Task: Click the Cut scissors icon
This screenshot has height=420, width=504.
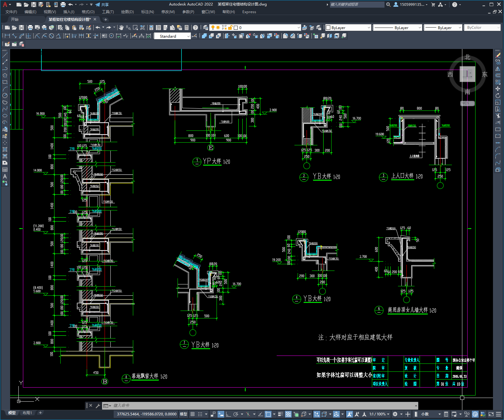Action: 60,28
